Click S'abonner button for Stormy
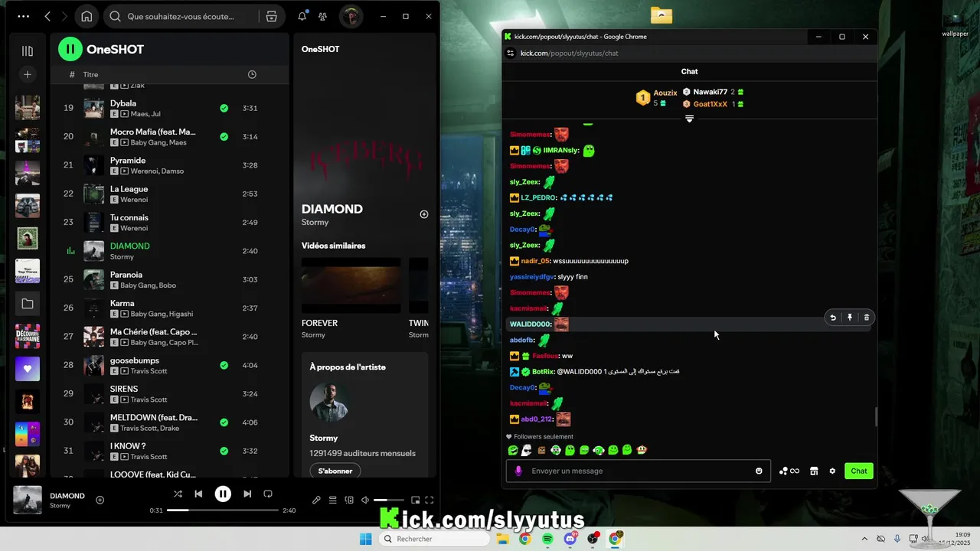 [335, 471]
